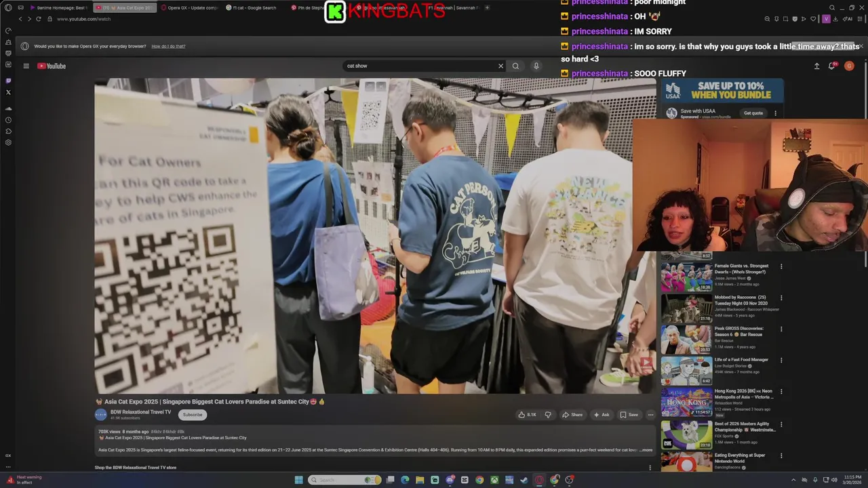Focus the www.youtube.com/watch address bar
The width and height of the screenshot is (868, 488).
click(83, 19)
